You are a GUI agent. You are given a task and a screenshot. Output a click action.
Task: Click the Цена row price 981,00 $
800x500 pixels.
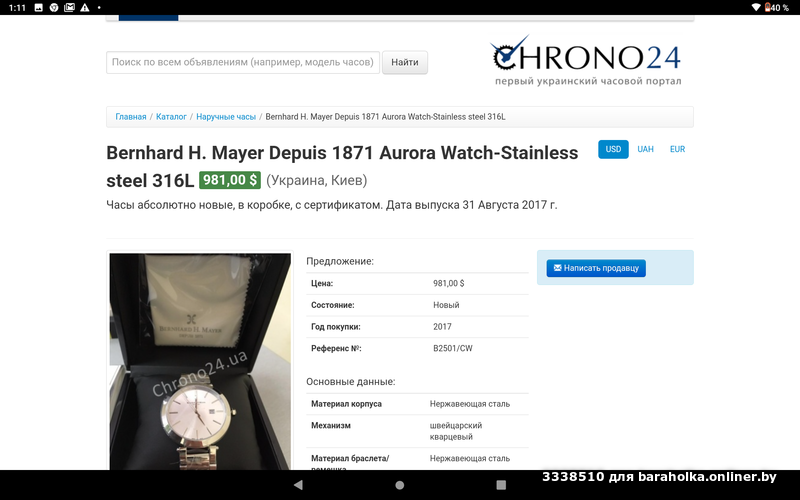(x=448, y=283)
